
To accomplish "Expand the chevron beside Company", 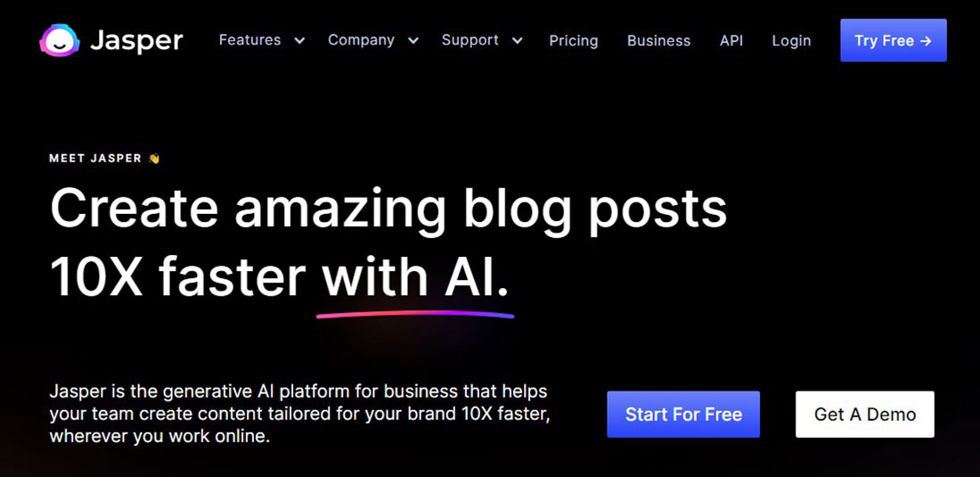I will point(412,41).
